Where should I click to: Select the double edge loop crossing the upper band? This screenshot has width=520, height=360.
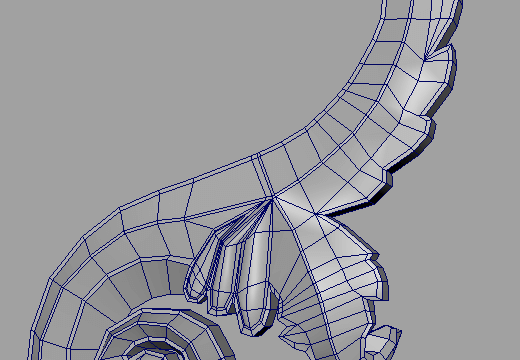[263, 176]
